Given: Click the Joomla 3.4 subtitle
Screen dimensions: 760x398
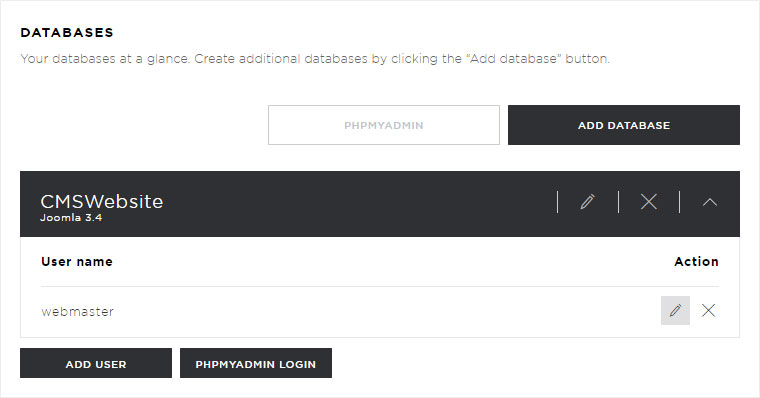Looking at the screenshot, I should (x=71, y=218).
